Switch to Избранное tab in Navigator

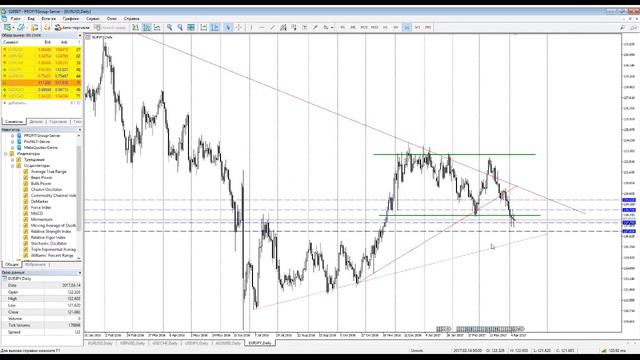[x=36, y=264]
